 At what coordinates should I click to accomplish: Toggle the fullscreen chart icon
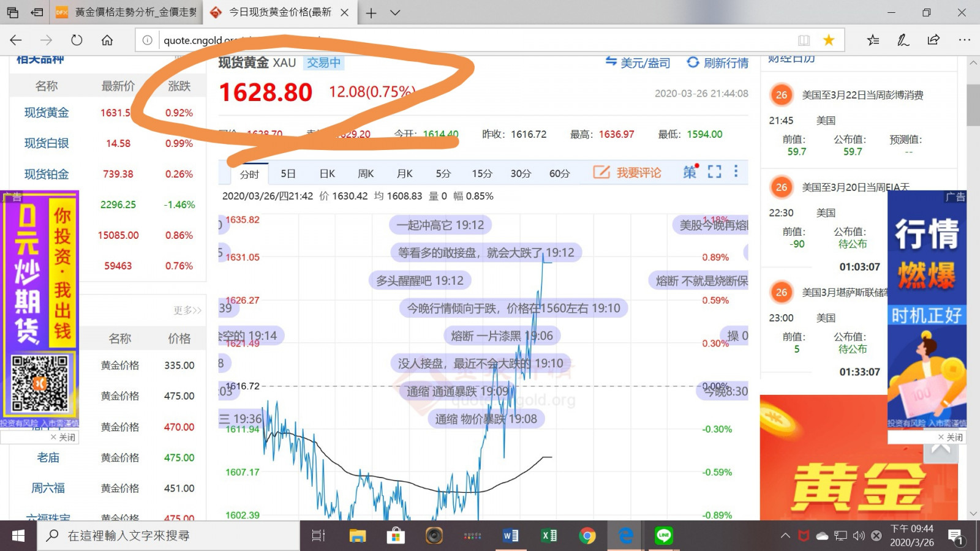(x=714, y=172)
